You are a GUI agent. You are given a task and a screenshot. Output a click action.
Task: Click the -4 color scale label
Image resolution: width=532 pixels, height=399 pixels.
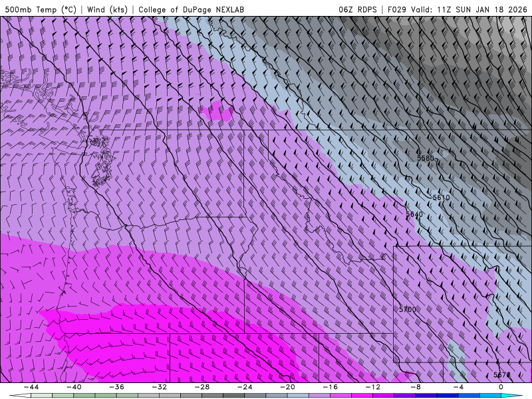coord(458,387)
